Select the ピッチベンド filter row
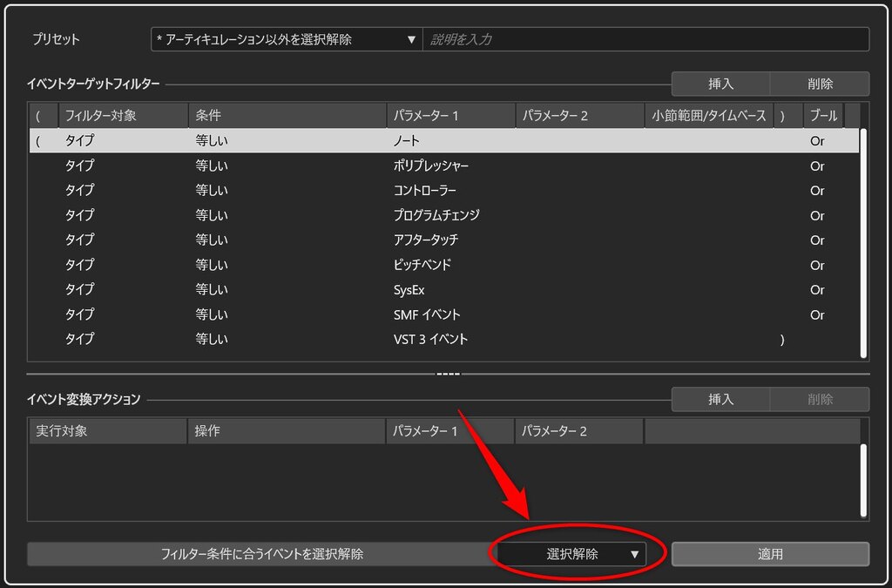The height and width of the screenshot is (588, 892). (x=443, y=265)
